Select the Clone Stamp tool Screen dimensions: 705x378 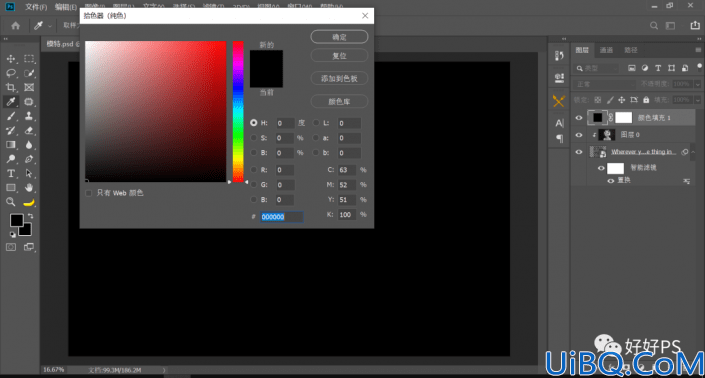[29, 116]
